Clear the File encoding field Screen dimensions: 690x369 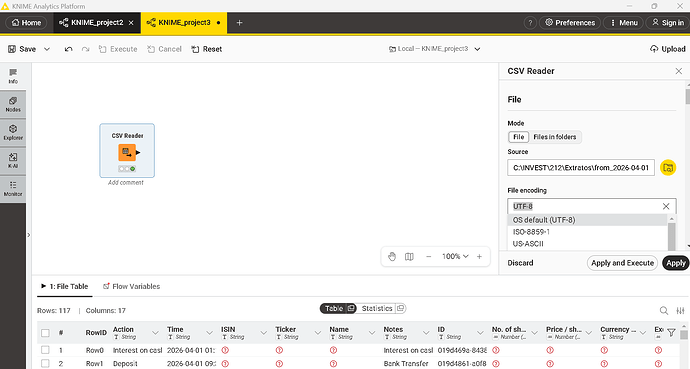pyautogui.click(x=666, y=206)
